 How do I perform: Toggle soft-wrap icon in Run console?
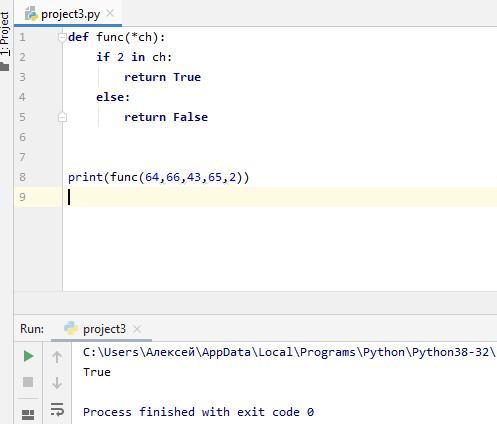57,409
